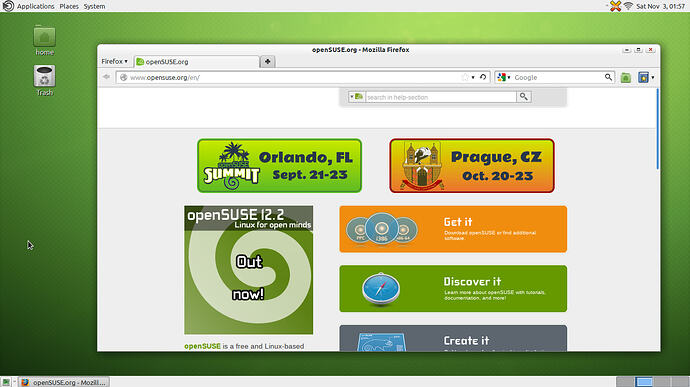Open the bookmarks toolbar button
Screen dimensions: 690x387
coord(643,77)
